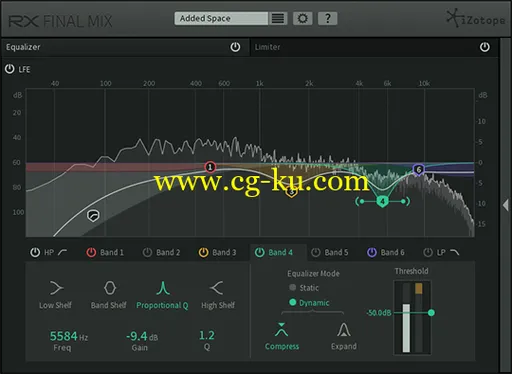Select Dynamic equalizer mode
This screenshot has height=374, width=512.
[309, 303]
